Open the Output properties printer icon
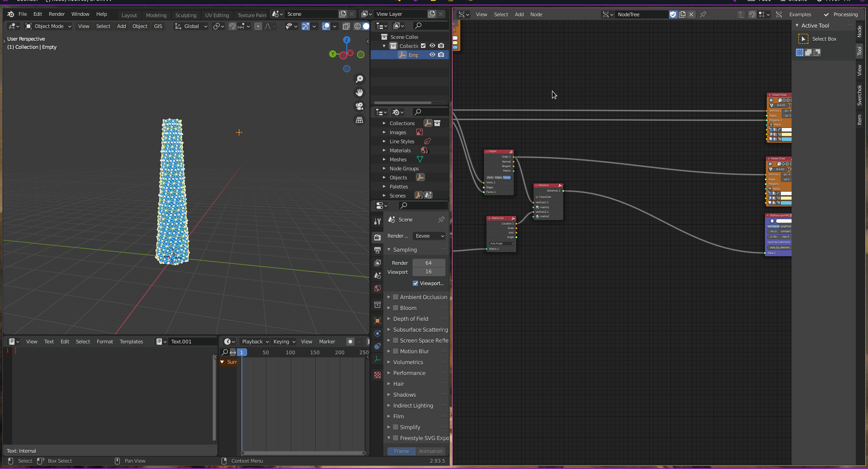Viewport: 868px width, 469px height. point(377,250)
